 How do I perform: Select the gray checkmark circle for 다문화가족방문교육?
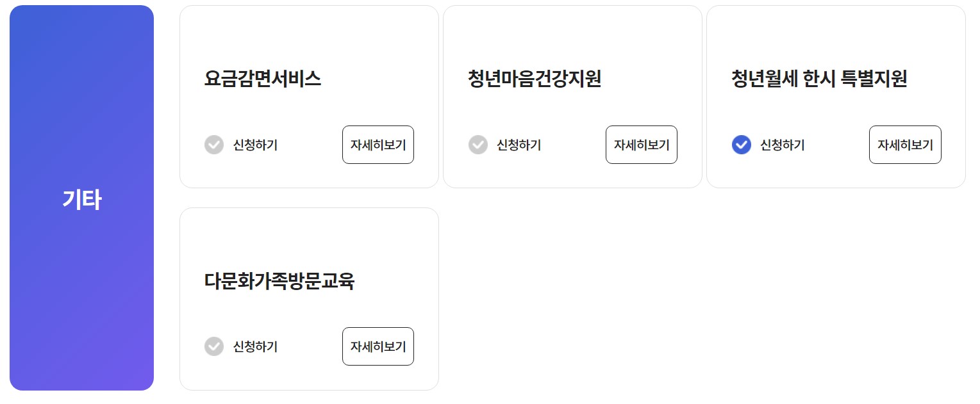pyautogui.click(x=214, y=346)
